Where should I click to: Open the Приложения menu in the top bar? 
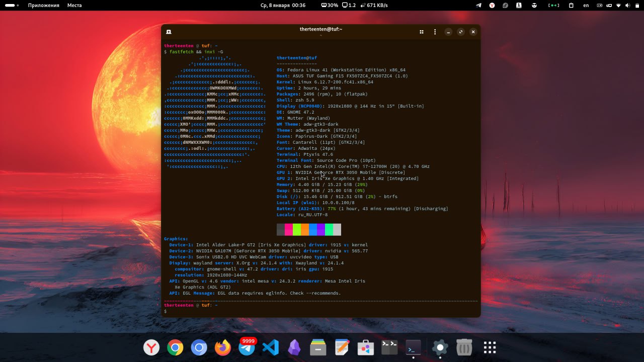tap(44, 5)
